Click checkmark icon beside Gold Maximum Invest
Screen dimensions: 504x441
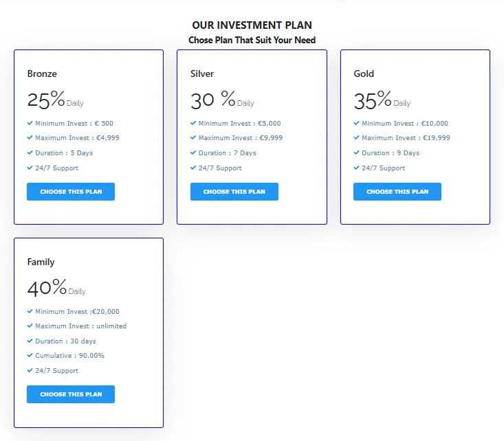(357, 138)
